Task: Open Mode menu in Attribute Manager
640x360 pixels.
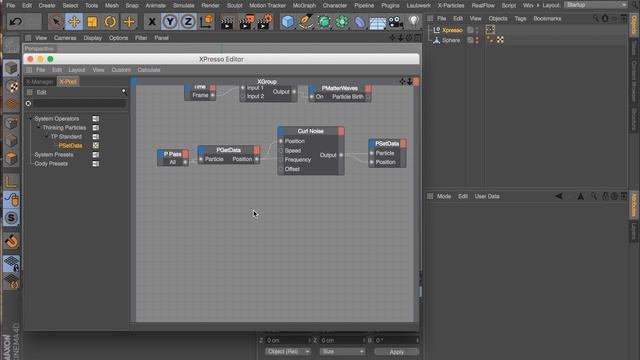Action: tap(444, 196)
